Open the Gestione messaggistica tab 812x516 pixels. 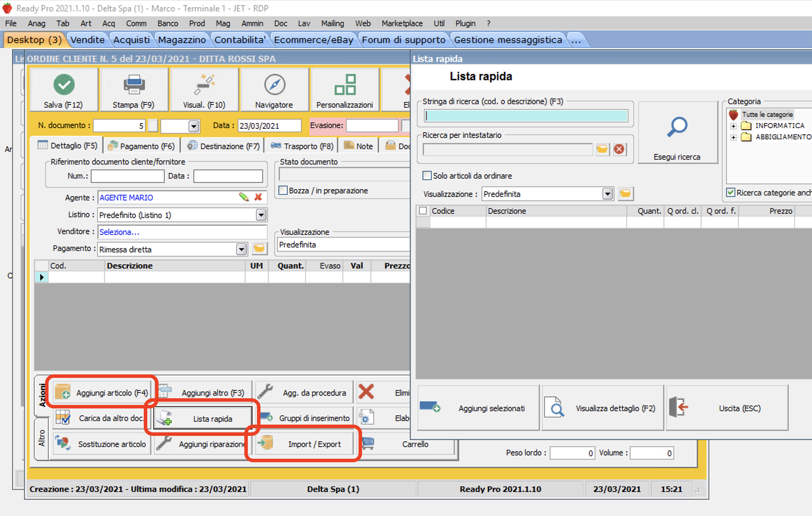pyautogui.click(x=508, y=40)
